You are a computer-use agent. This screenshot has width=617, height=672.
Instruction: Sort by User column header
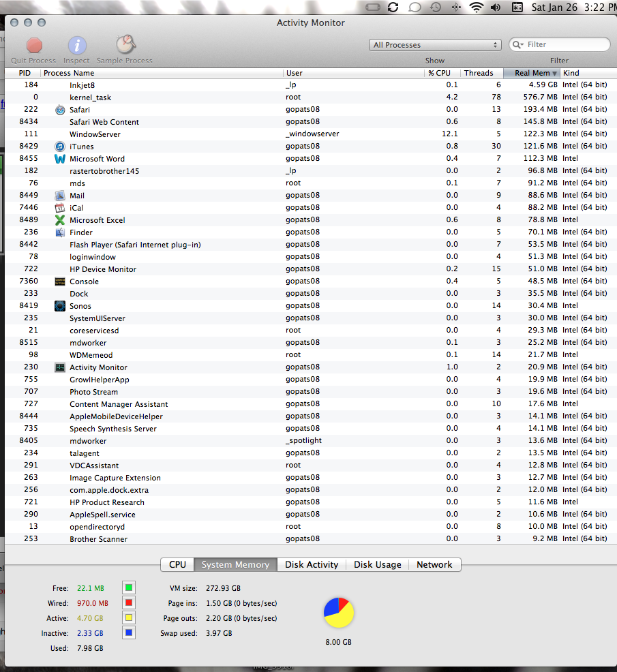click(354, 74)
